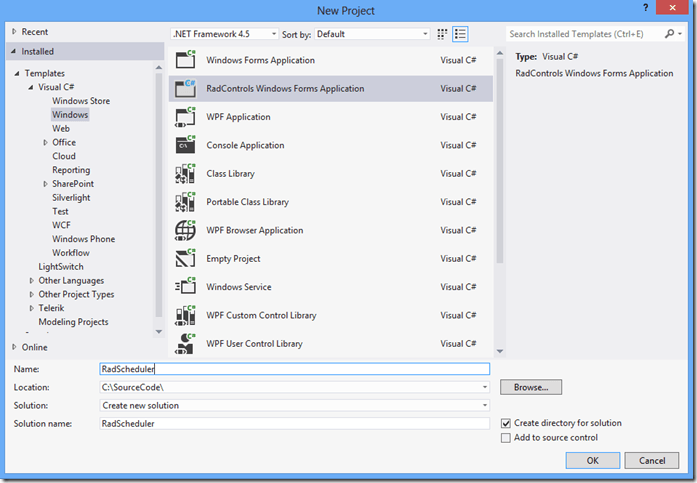Viewport: 697px width, 483px height.
Task: Select the Cloud category
Action: 64,156
